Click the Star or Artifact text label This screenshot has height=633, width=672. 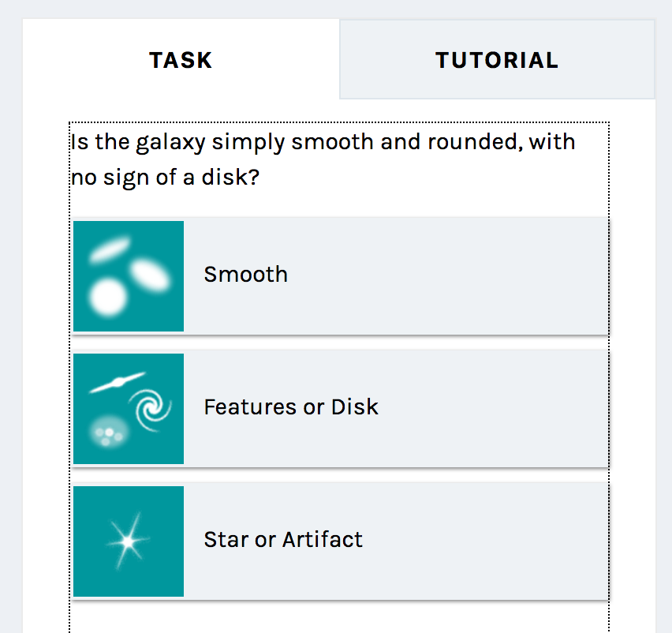pos(282,540)
